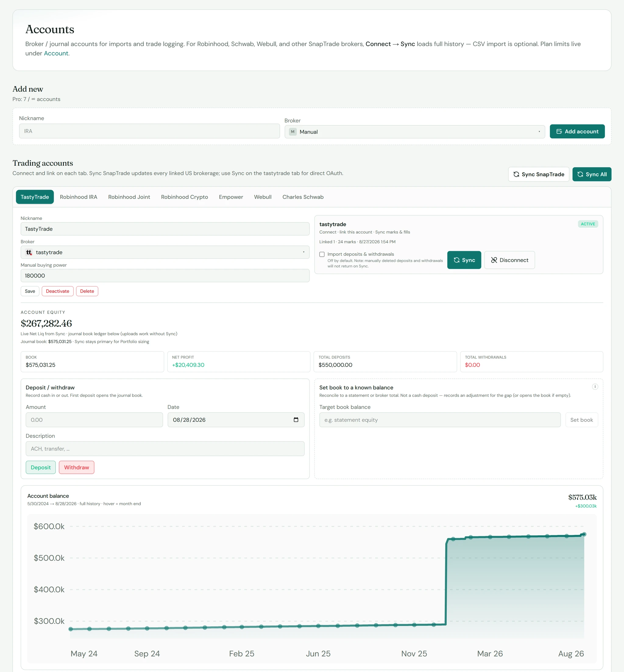This screenshot has width=624, height=672.
Task: Open the calendar picker icon in Date field
Action: tap(296, 420)
